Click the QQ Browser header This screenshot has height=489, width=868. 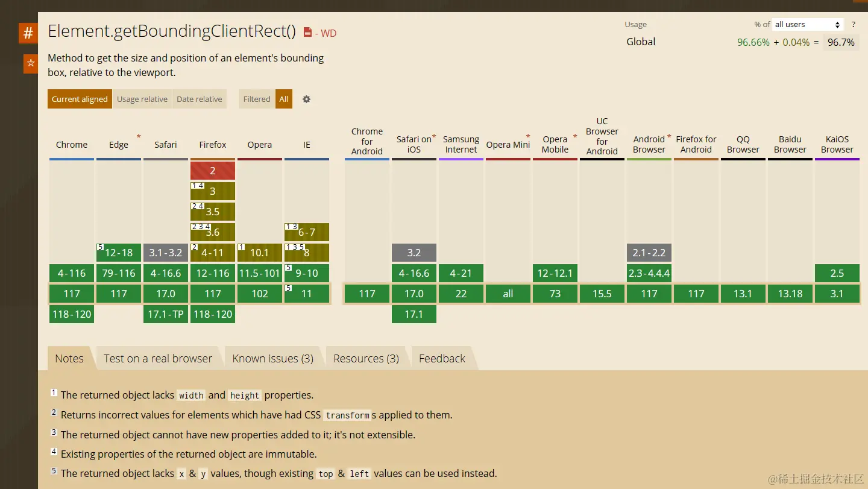743,145
